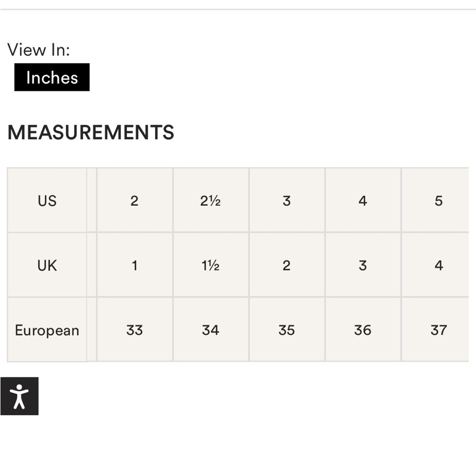Open the accessibility widget icon
Screen dimensions: 476x476
[x=20, y=396]
